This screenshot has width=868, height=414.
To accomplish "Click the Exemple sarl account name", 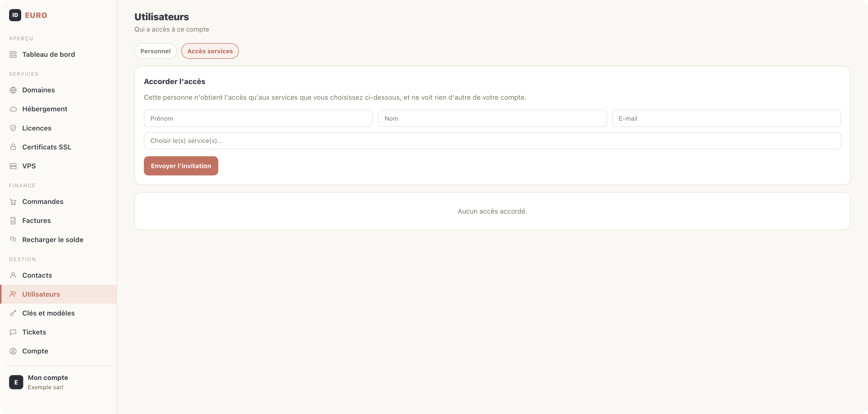I will point(45,387).
